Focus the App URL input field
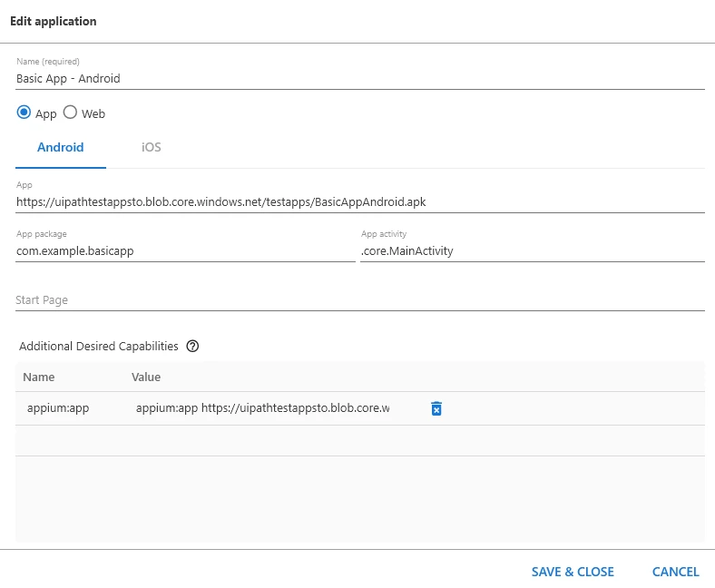 tap(360, 201)
